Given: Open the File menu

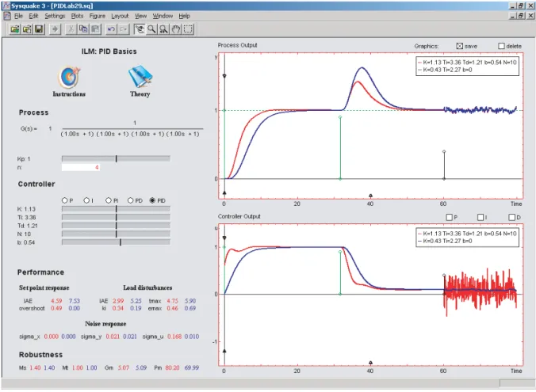Looking at the screenshot, I should 18,16.
